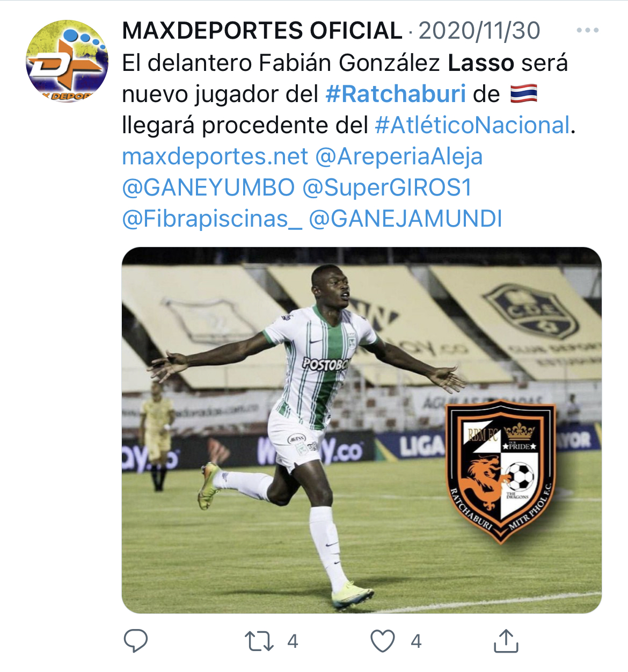The width and height of the screenshot is (628, 672).
Task: Open the MAXDEPORTES profile avatar
Action: pyautogui.click(x=67, y=61)
